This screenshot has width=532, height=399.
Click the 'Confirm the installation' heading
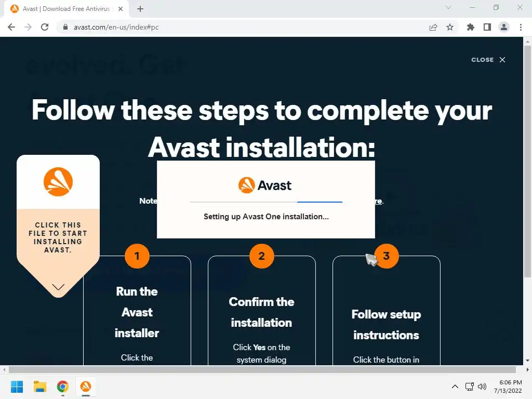262,312
